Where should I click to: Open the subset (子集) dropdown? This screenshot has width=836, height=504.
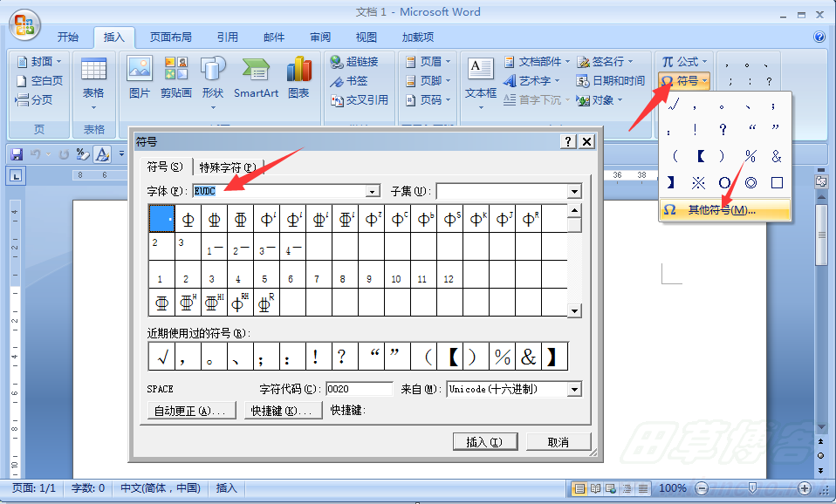point(574,191)
